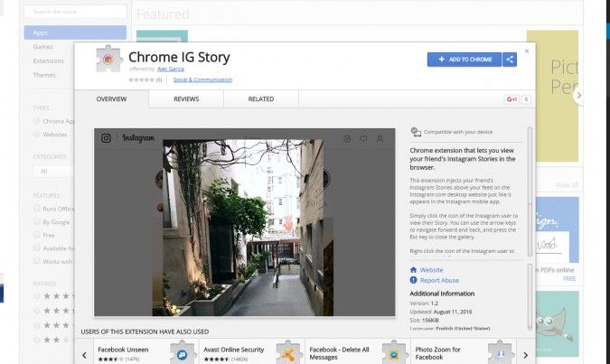This screenshot has height=364, width=610.
Task: Open the extension Website link
Action: tap(431, 270)
